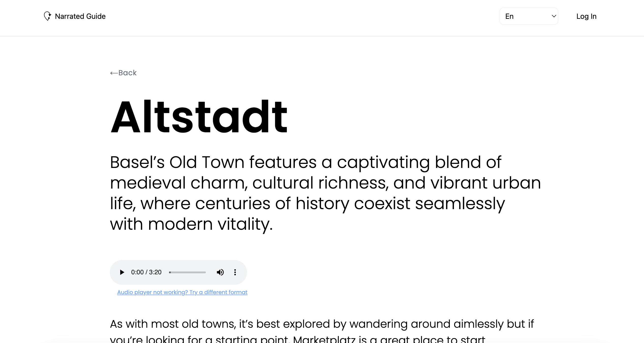644x343 pixels.
Task: Click the Basel's Old Town intro paragraph
Action: coord(325,193)
